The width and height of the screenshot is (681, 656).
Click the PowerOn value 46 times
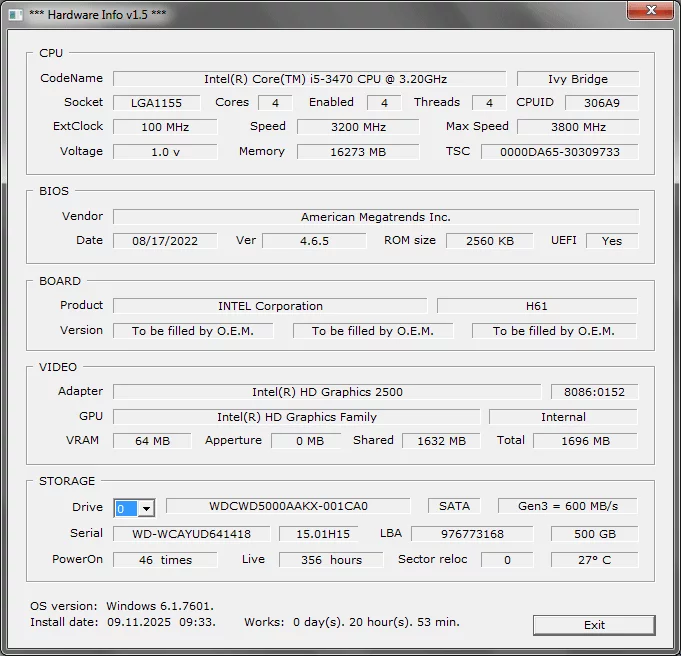click(x=165, y=560)
